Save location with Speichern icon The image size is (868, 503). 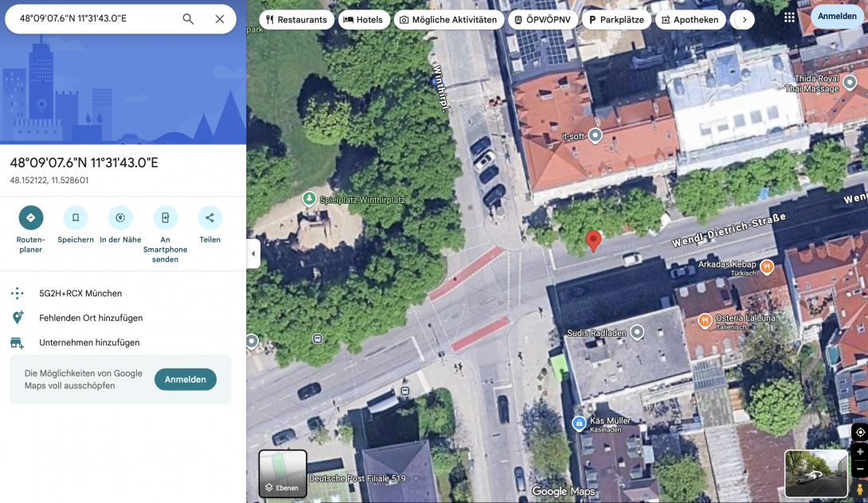click(76, 217)
